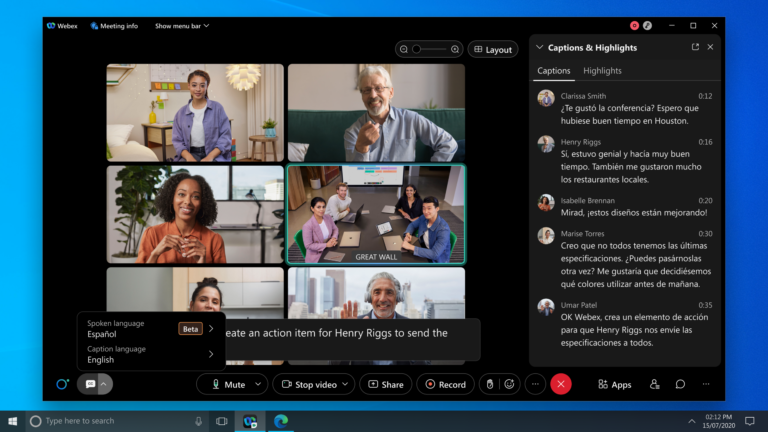This screenshot has height=432, width=768.
Task: Open the Mute audio options arrow
Action: pyautogui.click(x=258, y=384)
